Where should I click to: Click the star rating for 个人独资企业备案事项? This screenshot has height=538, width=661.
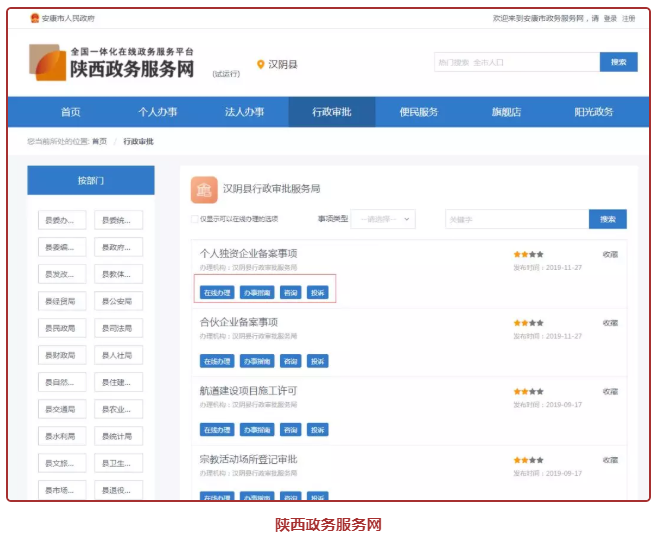(528, 254)
